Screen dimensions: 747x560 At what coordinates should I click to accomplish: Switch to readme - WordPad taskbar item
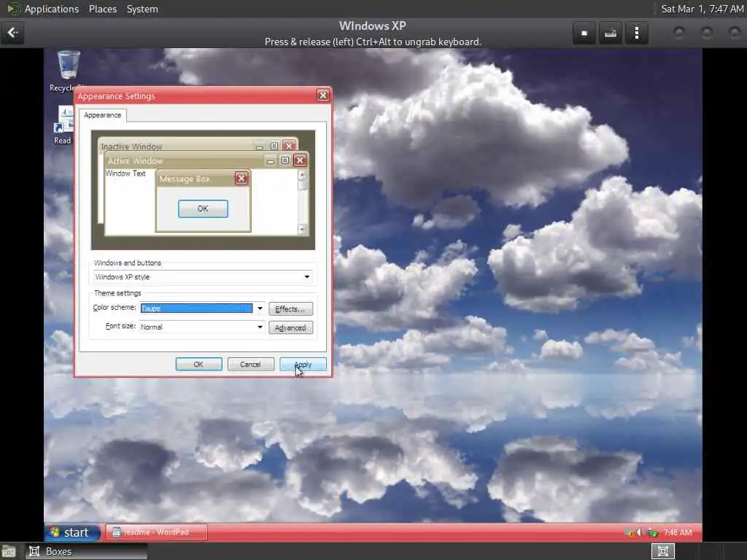pos(156,532)
